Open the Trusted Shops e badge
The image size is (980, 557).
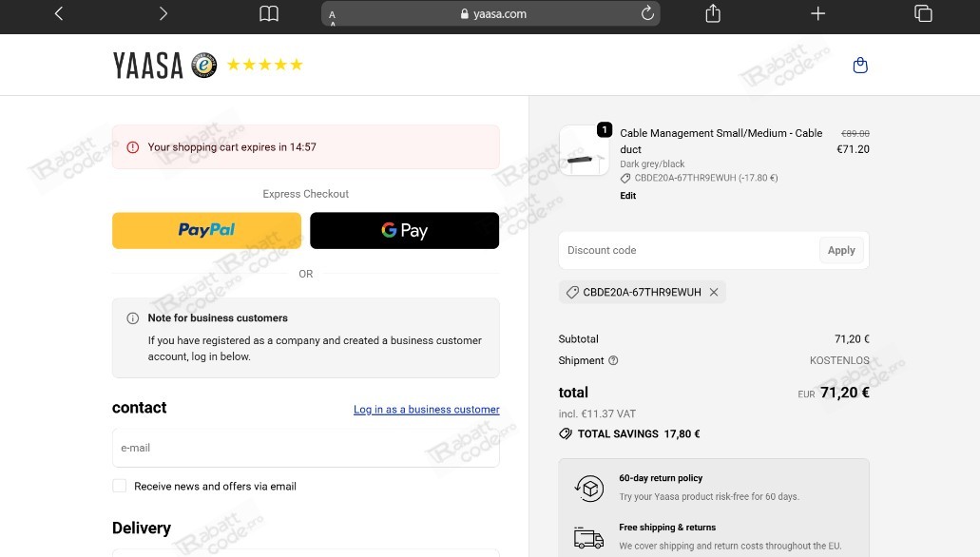click(203, 65)
